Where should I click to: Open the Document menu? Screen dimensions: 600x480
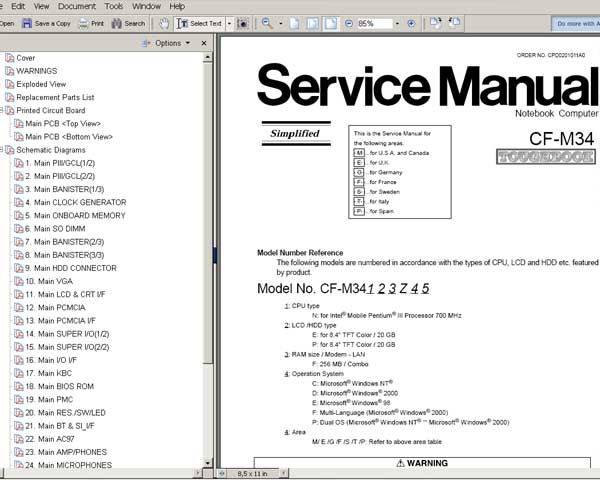[x=77, y=6]
